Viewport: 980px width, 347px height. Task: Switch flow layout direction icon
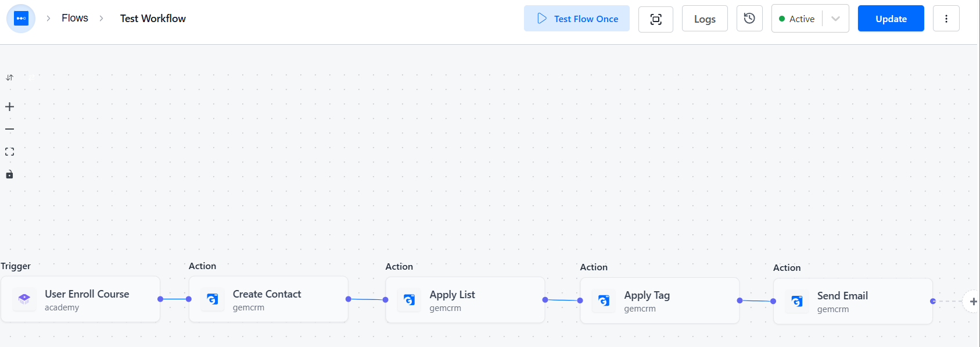point(9,77)
